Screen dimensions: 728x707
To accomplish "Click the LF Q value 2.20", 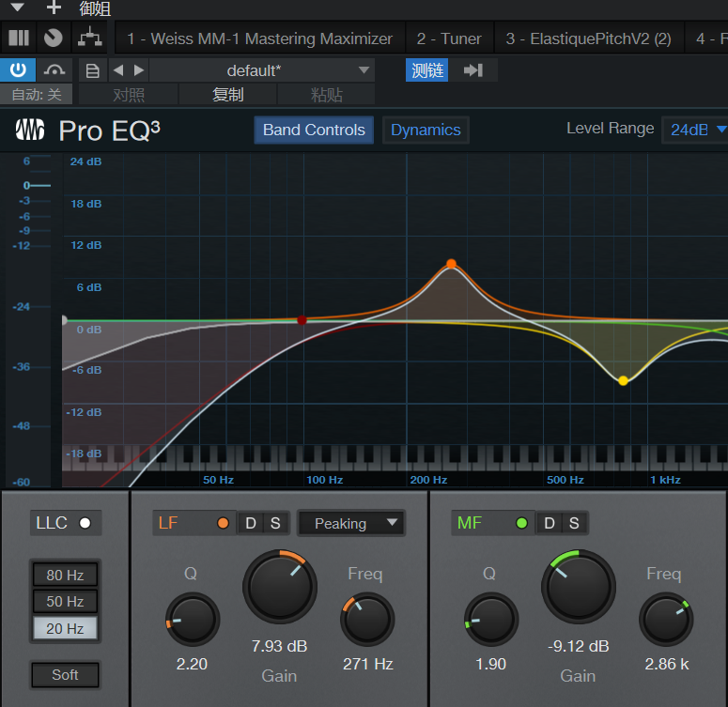I will [192, 664].
